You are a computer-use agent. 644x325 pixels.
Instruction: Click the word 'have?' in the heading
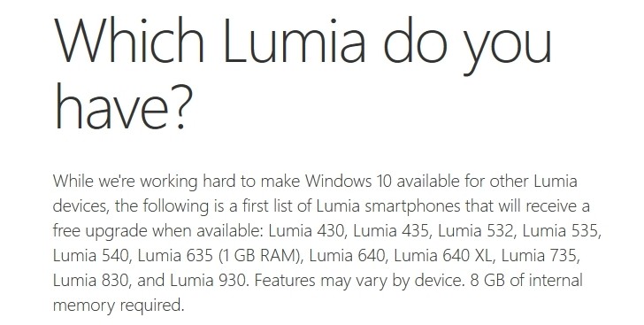tap(123, 106)
